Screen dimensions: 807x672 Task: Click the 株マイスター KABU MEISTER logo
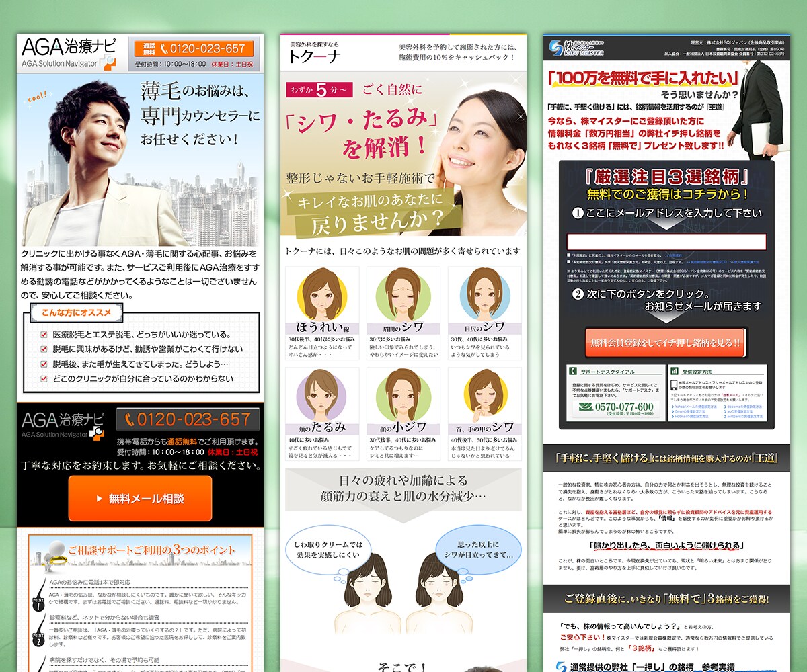click(x=576, y=47)
